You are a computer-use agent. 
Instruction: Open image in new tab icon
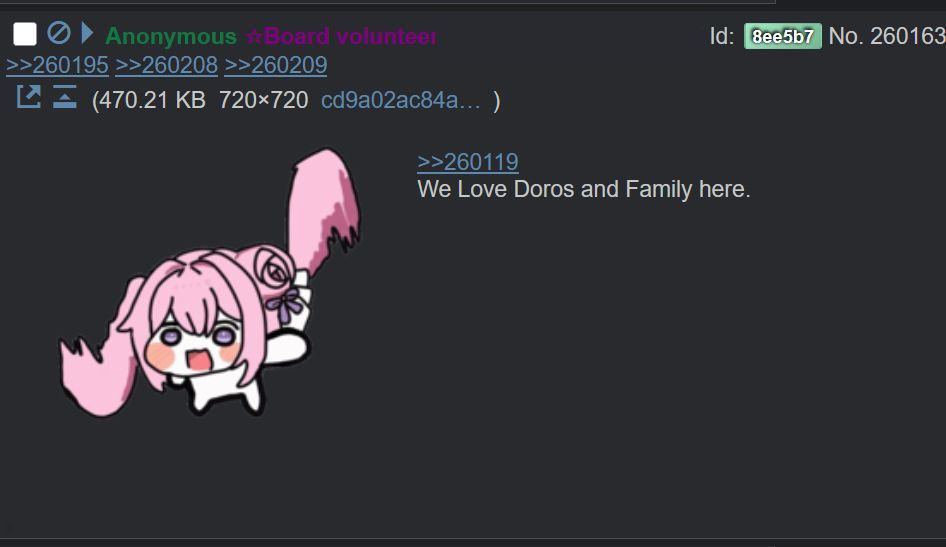tap(28, 96)
